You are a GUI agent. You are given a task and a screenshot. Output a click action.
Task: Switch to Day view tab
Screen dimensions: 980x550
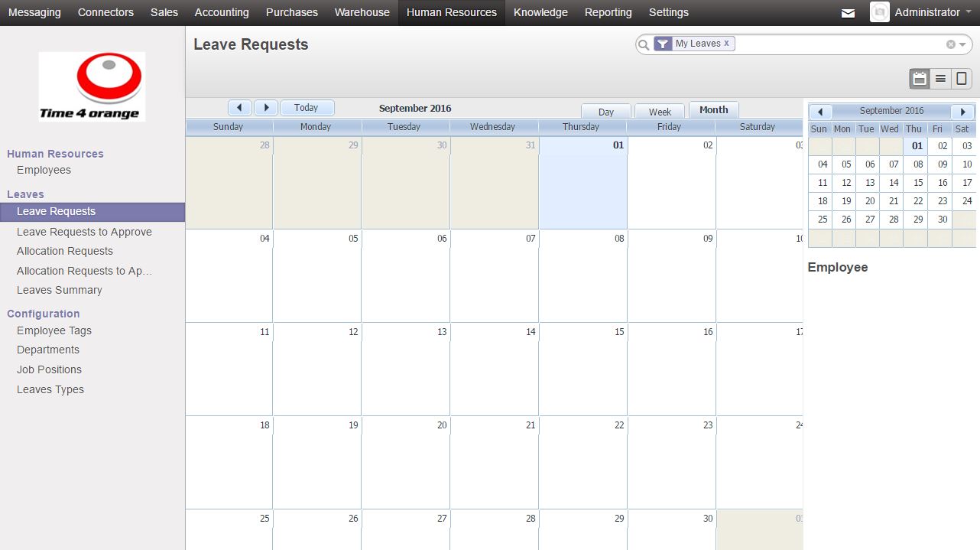(606, 111)
